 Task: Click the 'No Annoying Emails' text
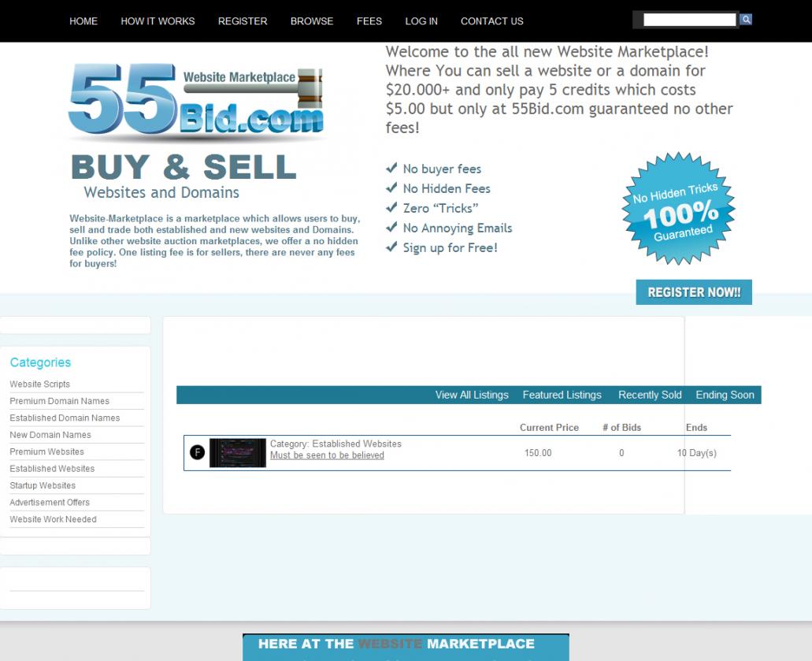[458, 228]
